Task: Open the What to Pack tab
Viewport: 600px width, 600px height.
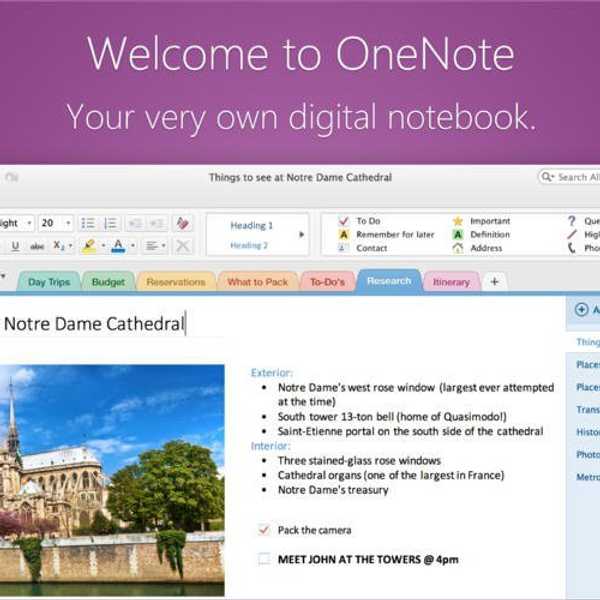Action: [x=258, y=282]
